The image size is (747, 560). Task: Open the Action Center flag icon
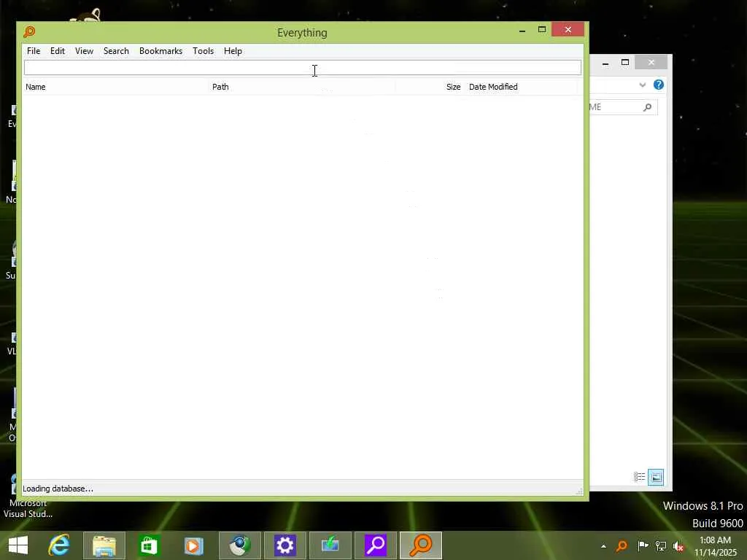click(x=643, y=545)
